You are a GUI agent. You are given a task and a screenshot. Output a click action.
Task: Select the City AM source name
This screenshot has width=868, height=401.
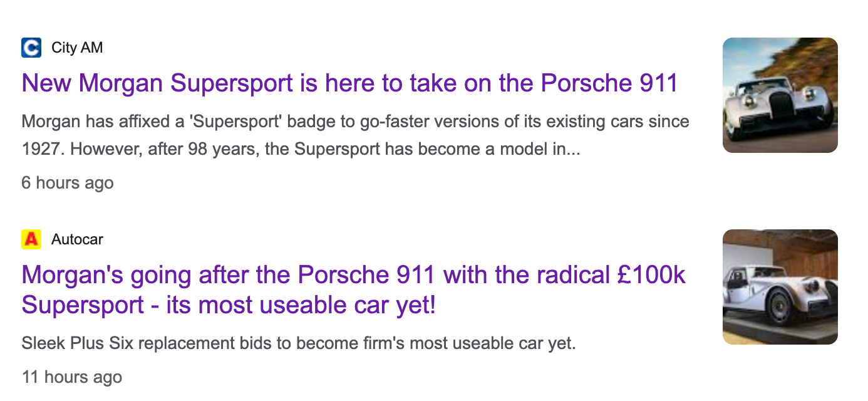coord(77,48)
